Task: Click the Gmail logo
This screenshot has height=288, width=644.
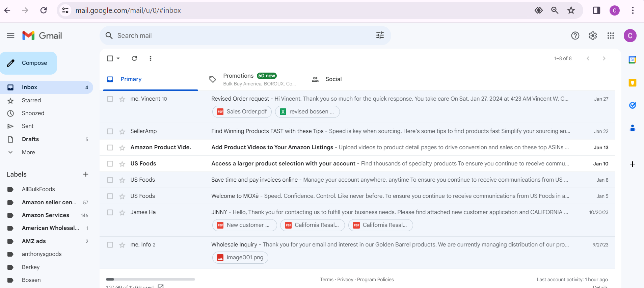Action: [42, 35]
